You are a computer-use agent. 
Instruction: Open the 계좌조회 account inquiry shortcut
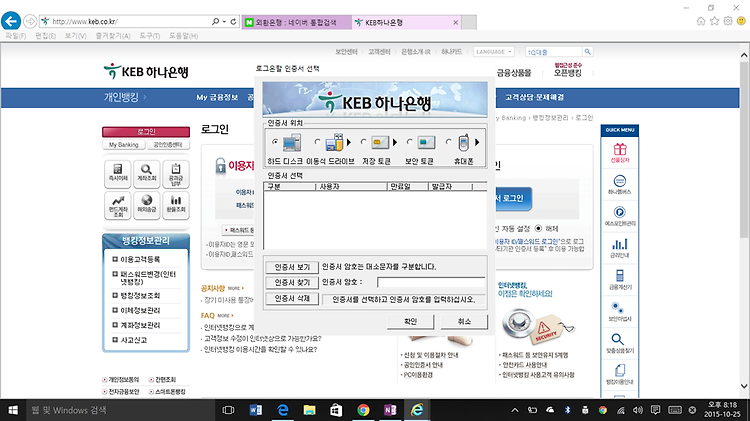(x=147, y=173)
